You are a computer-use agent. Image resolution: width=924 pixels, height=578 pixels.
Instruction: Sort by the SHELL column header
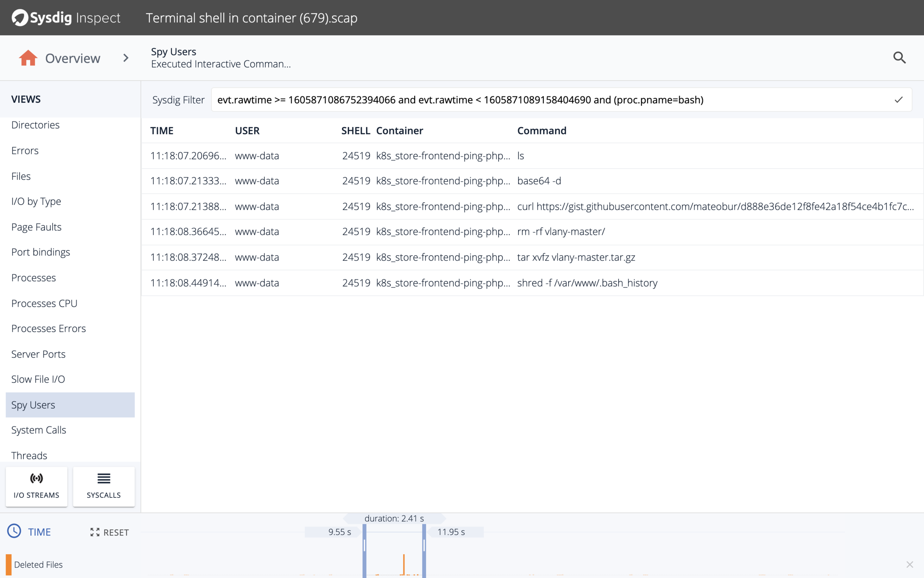[x=356, y=130]
